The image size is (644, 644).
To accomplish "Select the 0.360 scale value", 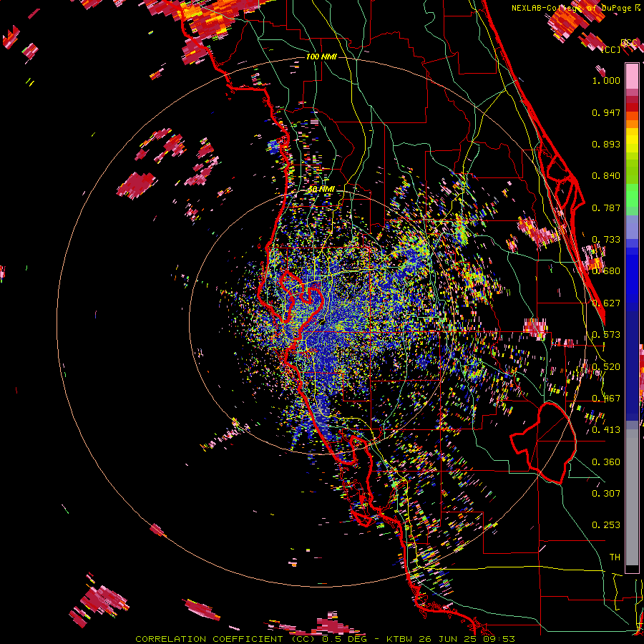I will (606, 462).
